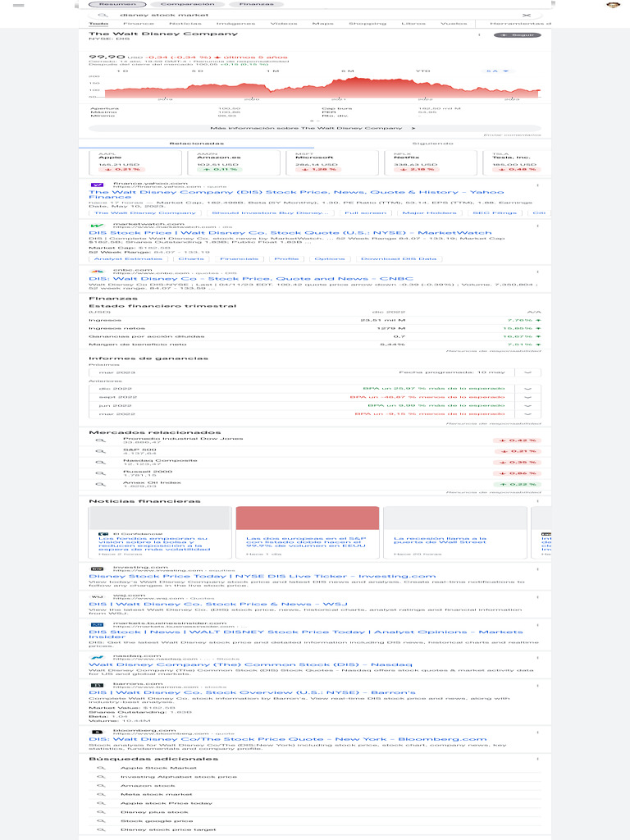
Task: Switch to the Siguiendo tab
Action: point(433,144)
